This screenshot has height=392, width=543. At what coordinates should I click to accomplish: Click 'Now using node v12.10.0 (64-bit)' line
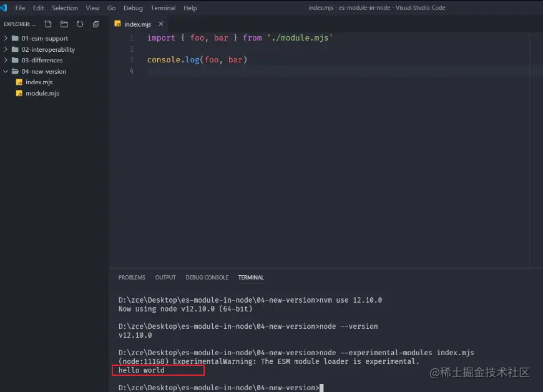185,308
